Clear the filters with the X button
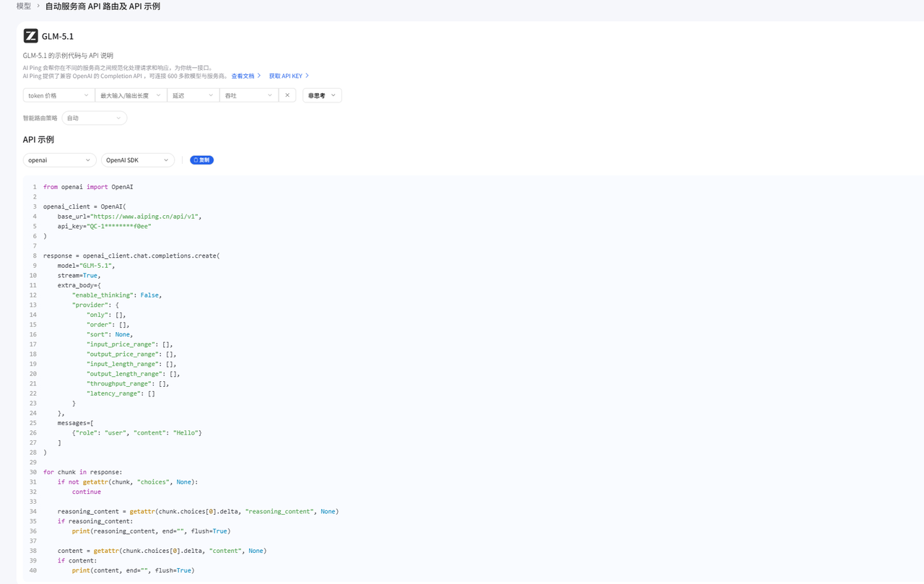Image resolution: width=924 pixels, height=584 pixels. (x=287, y=95)
